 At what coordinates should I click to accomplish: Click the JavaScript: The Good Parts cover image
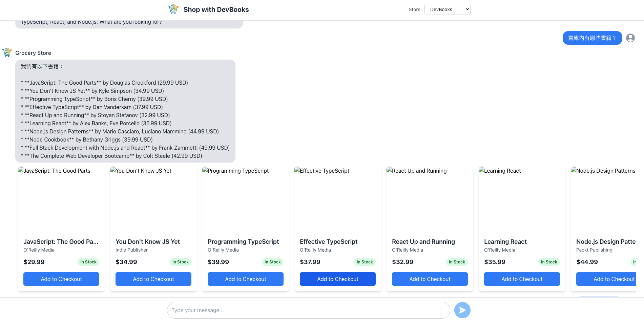61,199
